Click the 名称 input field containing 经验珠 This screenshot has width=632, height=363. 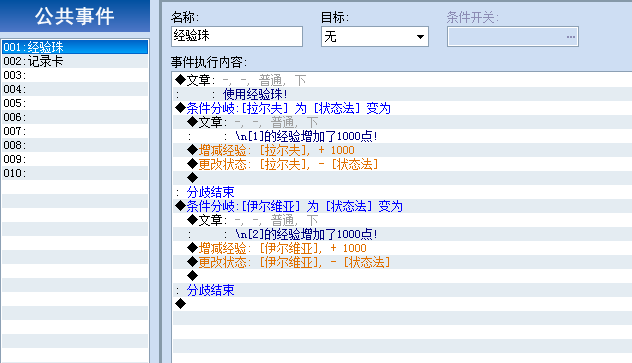pyautogui.click(x=237, y=36)
